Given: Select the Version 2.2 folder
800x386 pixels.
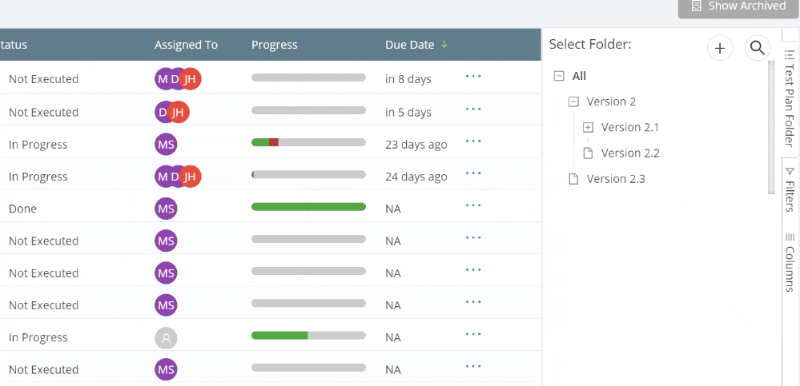Looking at the screenshot, I should point(630,153).
